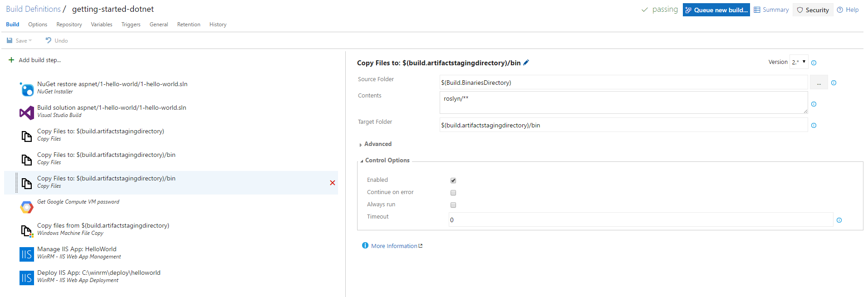Click the Security shield icon
This screenshot has width=868, height=297.
click(800, 10)
